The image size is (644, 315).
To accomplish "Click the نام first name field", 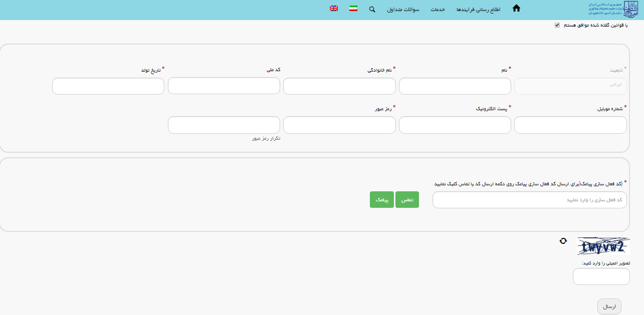I will click(x=455, y=86).
